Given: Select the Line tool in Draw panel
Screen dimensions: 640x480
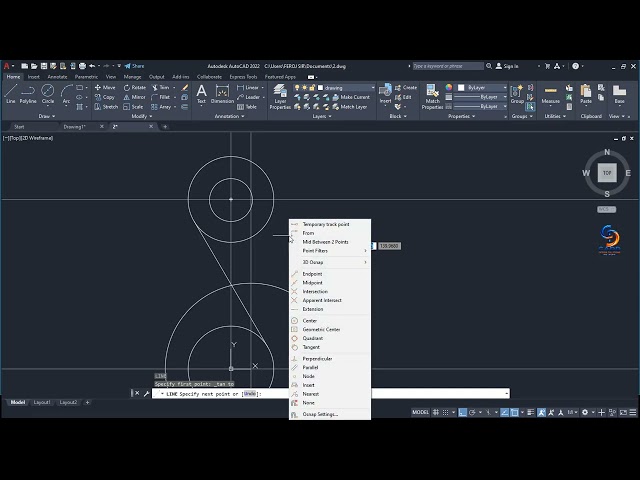Looking at the screenshot, I should coord(11,93).
